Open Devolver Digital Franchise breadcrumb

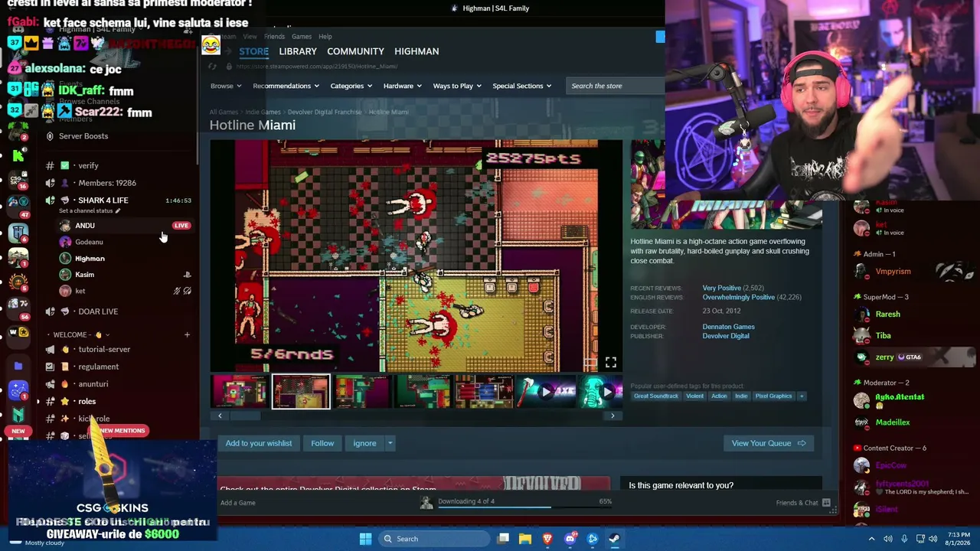click(x=325, y=112)
